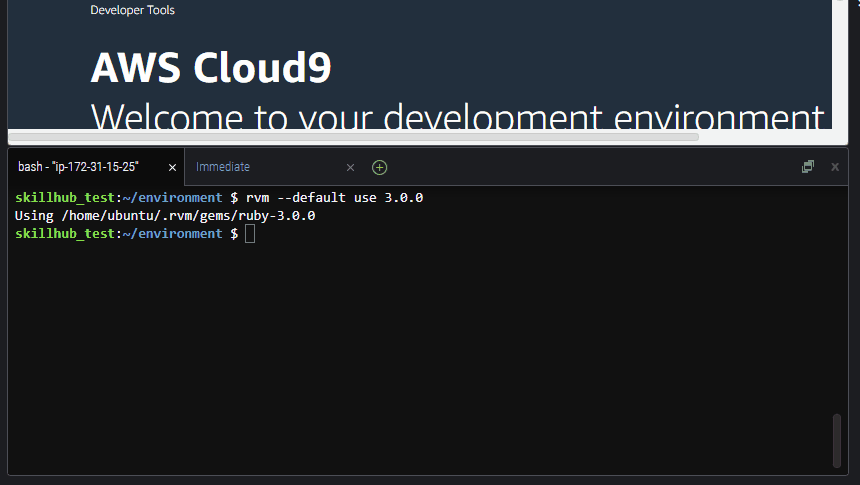The image size is (860, 485).
Task: Click the 'AWS Cloud9' heading
Action: [x=211, y=68]
